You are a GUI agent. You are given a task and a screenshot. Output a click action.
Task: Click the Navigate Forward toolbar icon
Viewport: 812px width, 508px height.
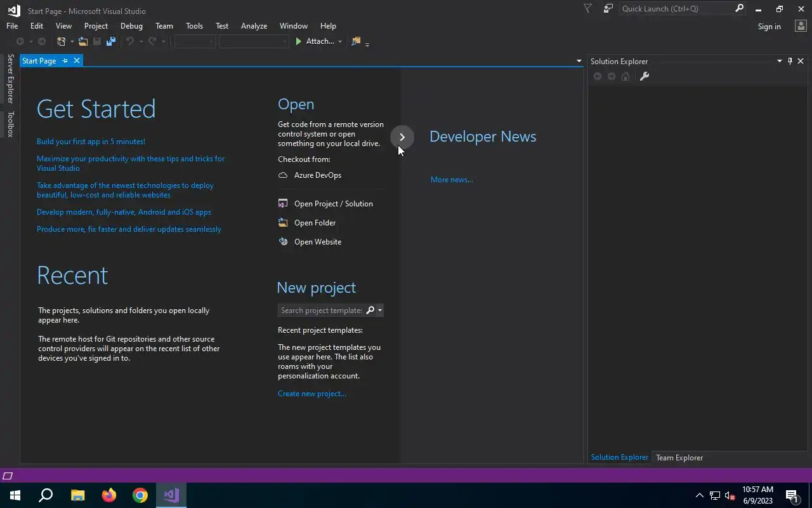(x=42, y=41)
